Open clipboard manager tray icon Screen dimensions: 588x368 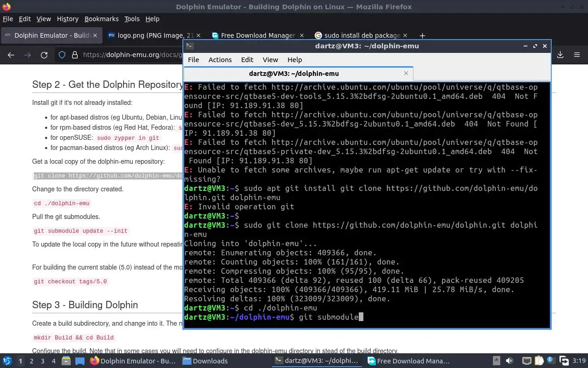pyautogui.click(x=539, y=361)
